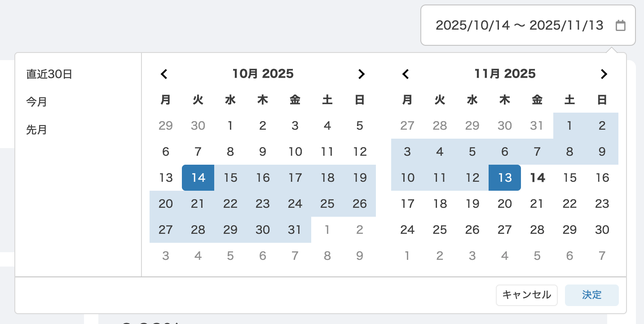Go to next month on November calendar
Image resolution: width=644 pixels, height=324 pixels.
pos(604,74)
